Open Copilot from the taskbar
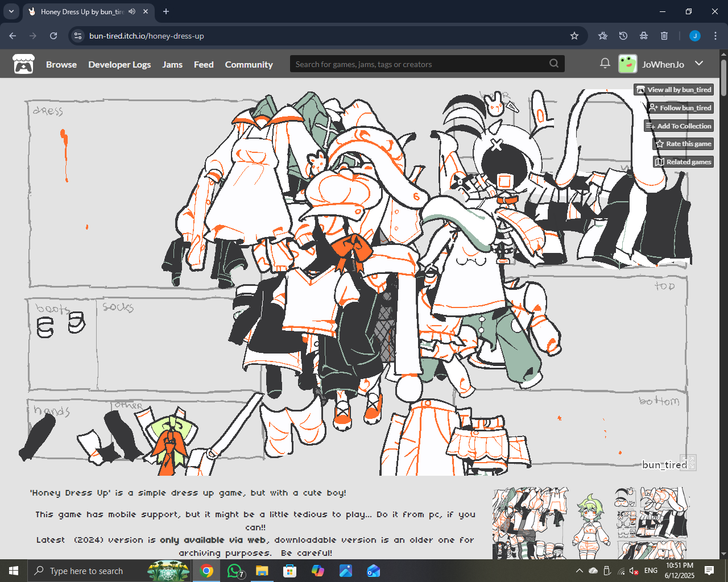 317,571
